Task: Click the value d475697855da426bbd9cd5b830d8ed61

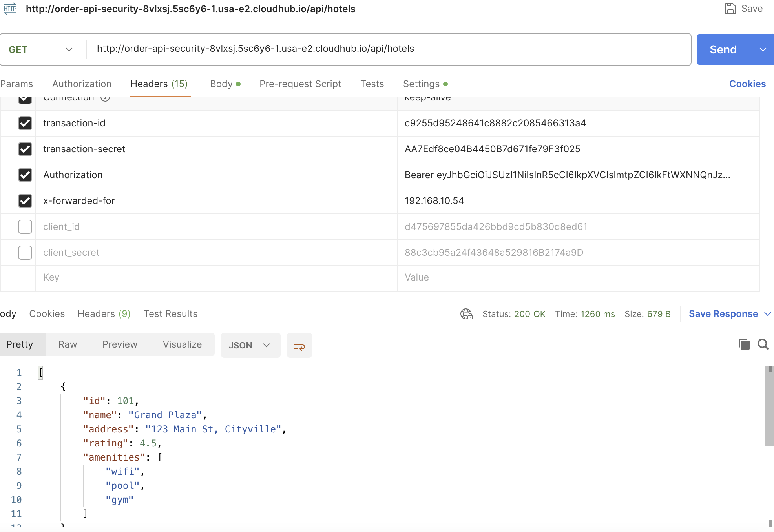Action: point(496,227)
